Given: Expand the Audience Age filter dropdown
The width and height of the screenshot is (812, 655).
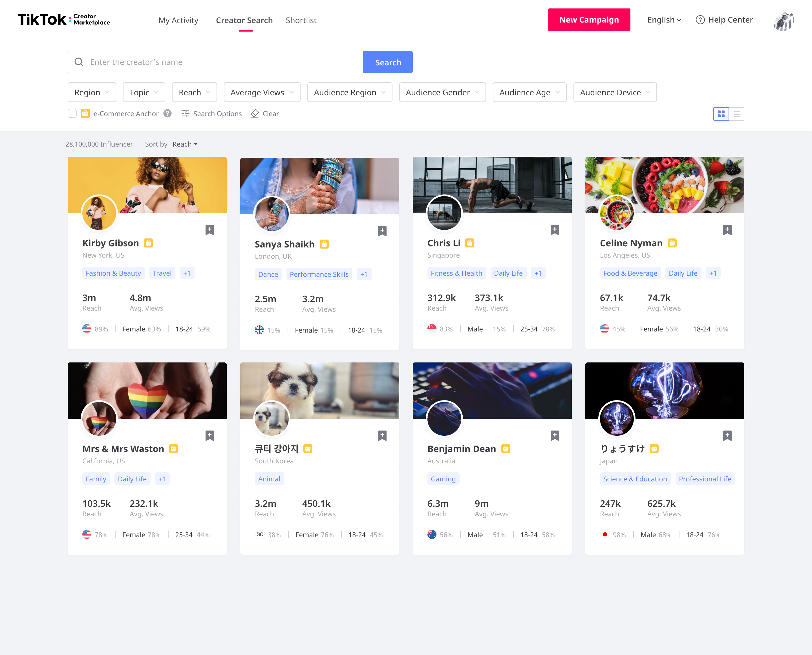Looking at the screenshot, I should click(x=530, y=92).
